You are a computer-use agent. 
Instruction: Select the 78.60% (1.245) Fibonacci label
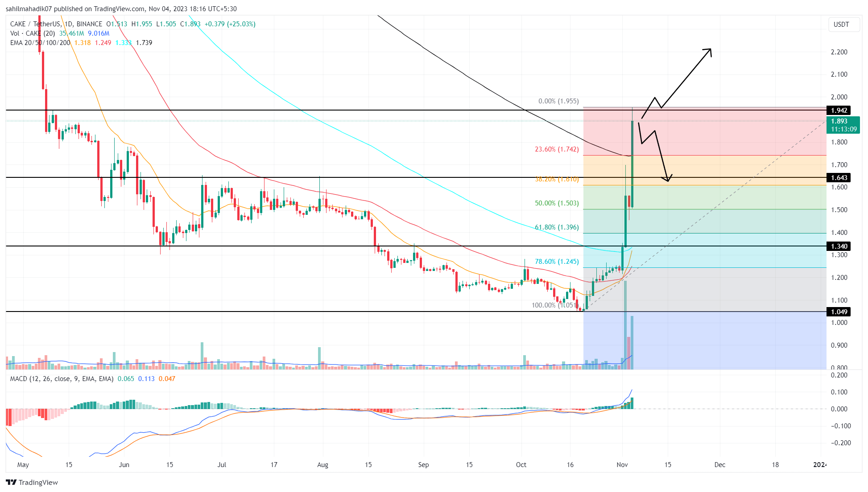(x=557, y=262)
